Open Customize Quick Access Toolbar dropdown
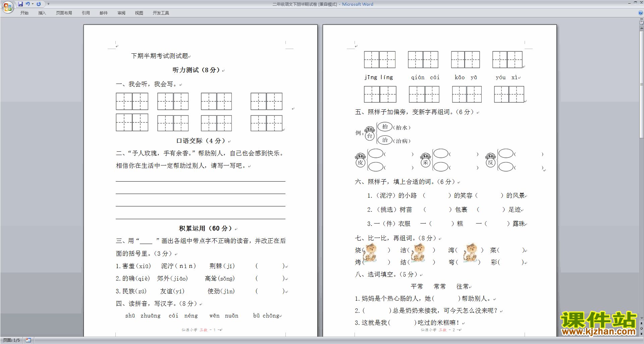 (x=48, y=4)
